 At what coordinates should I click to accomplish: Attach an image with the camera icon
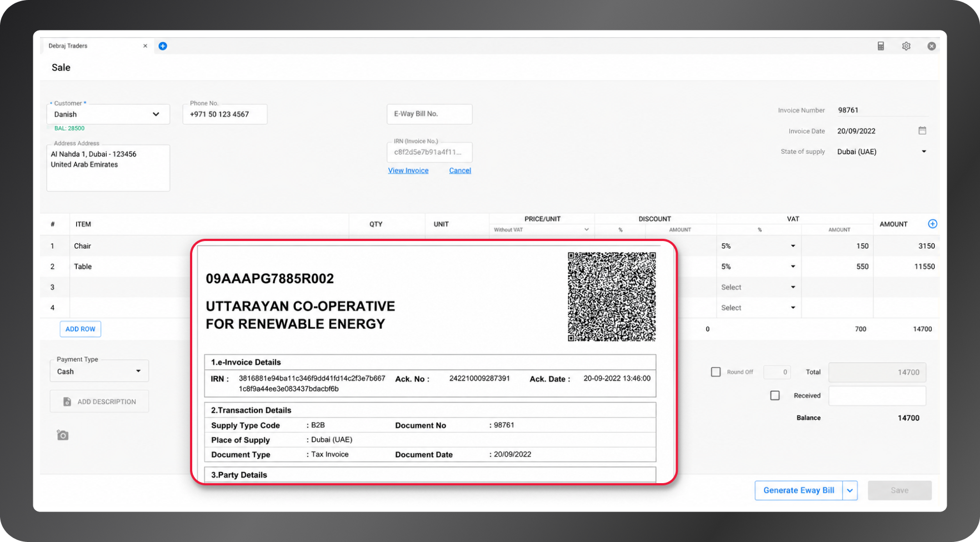[x=63, y=435]
